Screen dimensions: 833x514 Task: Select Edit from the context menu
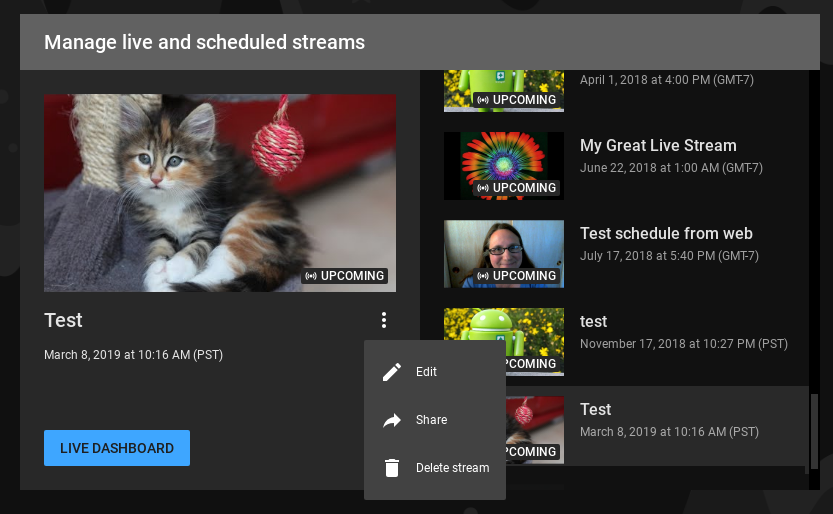435,372
